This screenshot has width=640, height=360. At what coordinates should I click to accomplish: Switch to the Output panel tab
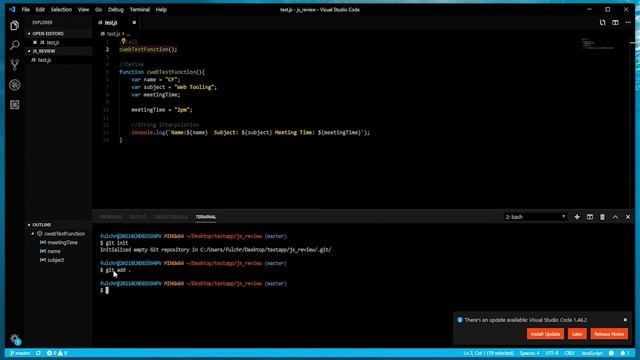coord(138,217)
